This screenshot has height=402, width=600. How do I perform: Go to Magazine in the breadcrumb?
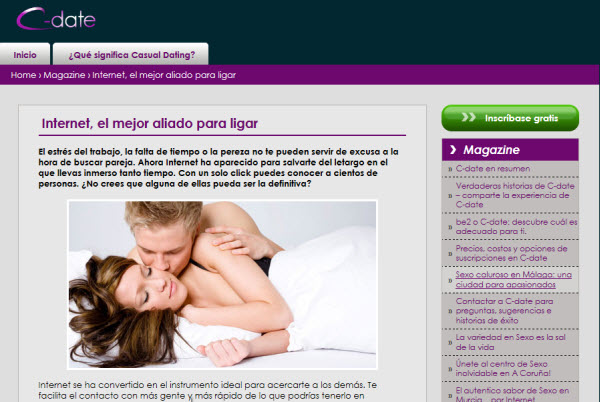[x=64, y=75]
